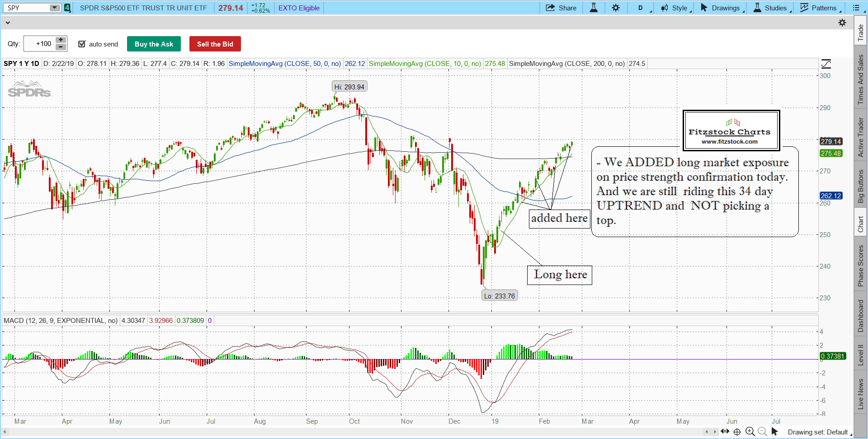Select the pointer cursor tool at bottom
Image resolution: width=868 pixels, height=439 pixels.
pyautogui.click(x=774, y=432)
